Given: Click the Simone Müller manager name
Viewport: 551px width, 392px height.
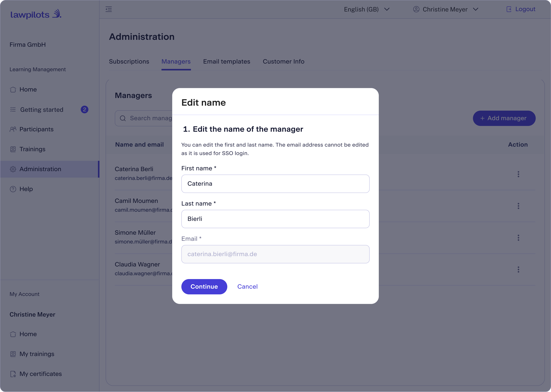Looking at the screenshot, I should [x=135, y=233].
